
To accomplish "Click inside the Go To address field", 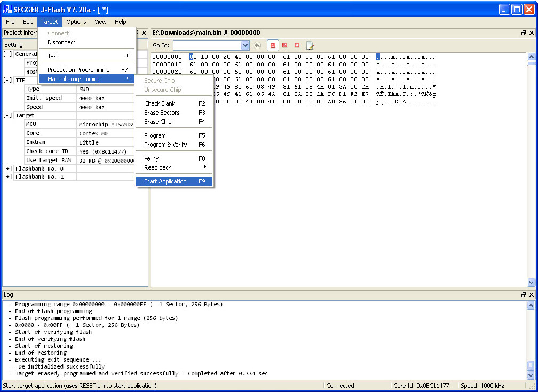I will coord(207,45).
